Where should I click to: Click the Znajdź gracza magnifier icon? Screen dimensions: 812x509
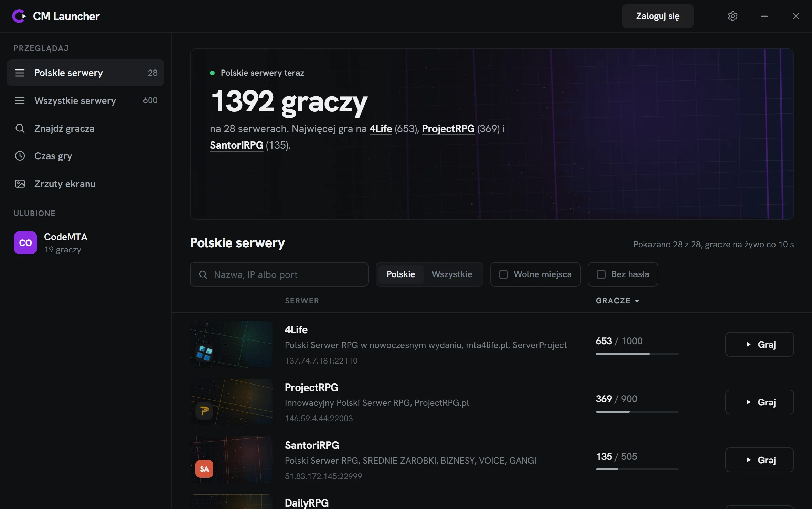pyautogui.click(x=20, y=128)
